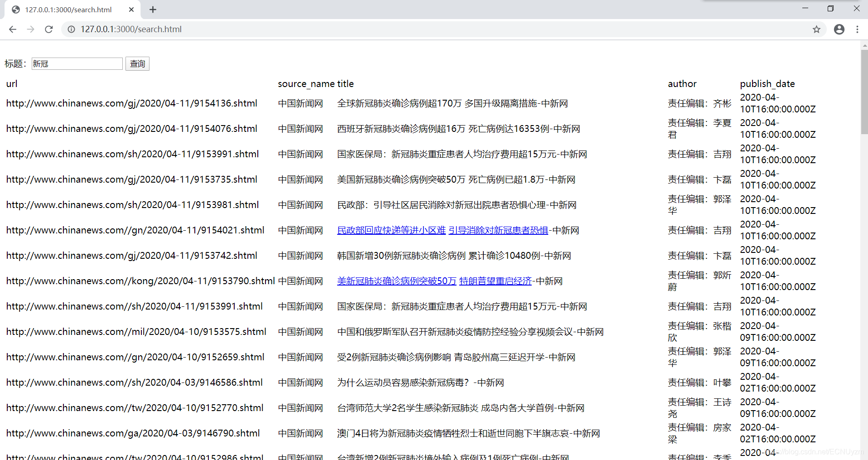
Task: Open the 特朗普望重启经济 link
Action: [x=495, y=281]
